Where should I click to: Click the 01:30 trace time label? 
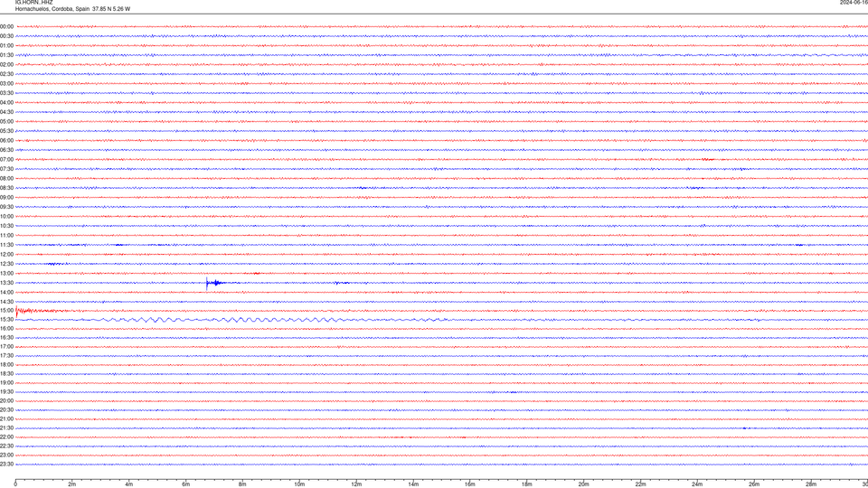pos(6,55)
